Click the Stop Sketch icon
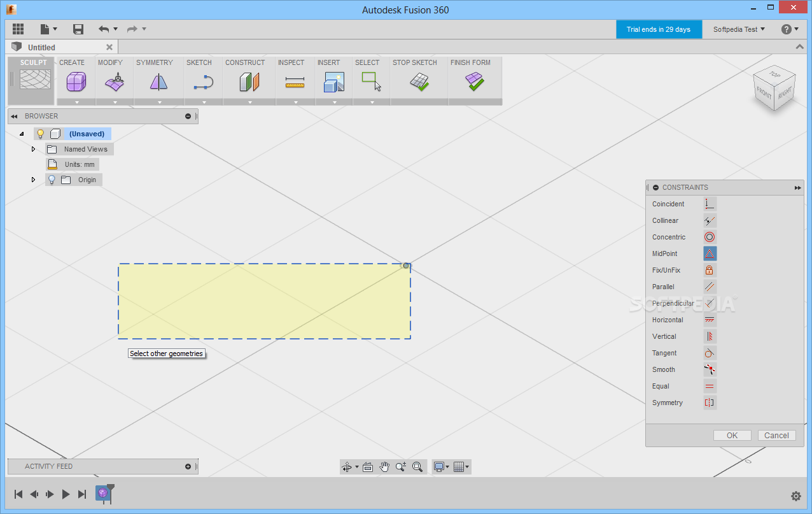The image size is (812, 514). tap(419, 82)
